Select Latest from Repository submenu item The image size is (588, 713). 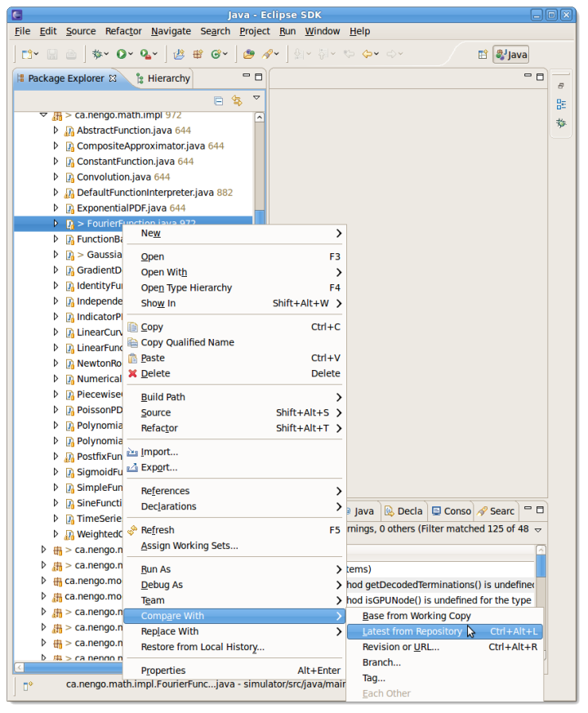(445, 631)
